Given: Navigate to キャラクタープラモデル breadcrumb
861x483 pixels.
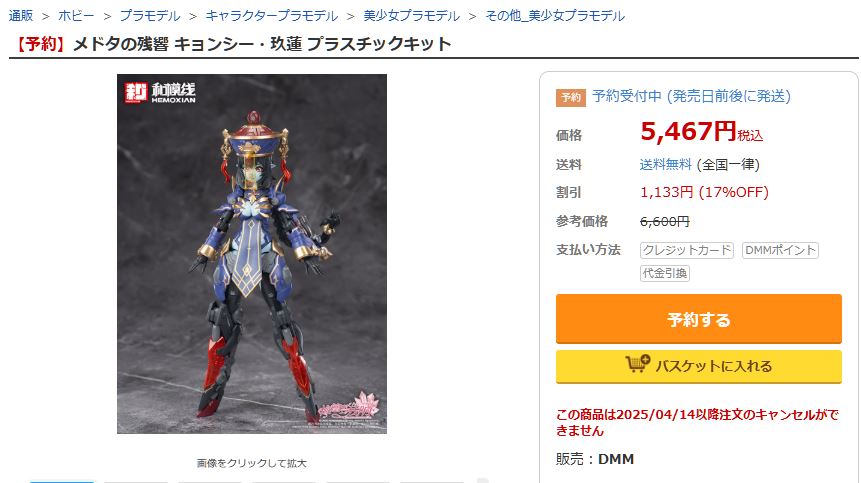Looking at the screenshot, I should (272, 16).
